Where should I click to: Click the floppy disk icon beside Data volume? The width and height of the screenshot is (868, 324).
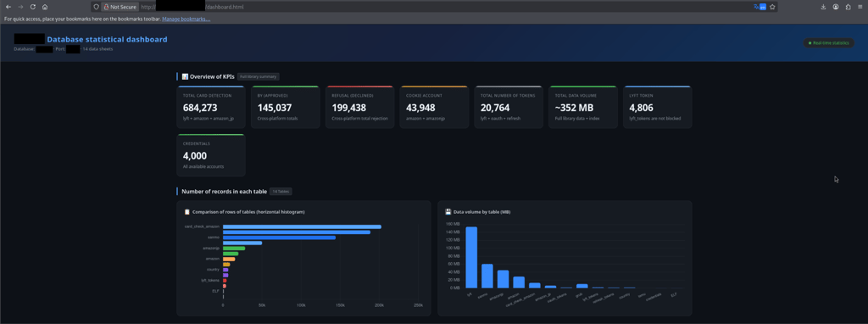[x=448, y=211]
